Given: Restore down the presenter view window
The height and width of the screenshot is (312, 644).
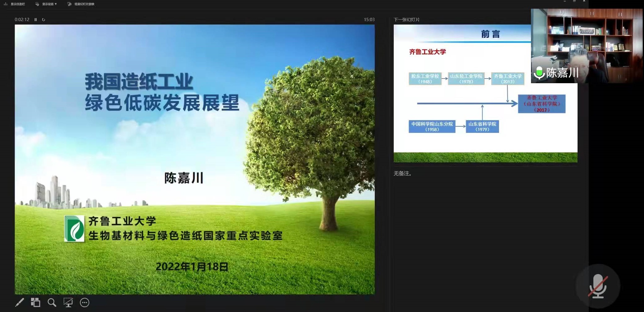Looking at the screenshot, I should (x=574, y=1).
